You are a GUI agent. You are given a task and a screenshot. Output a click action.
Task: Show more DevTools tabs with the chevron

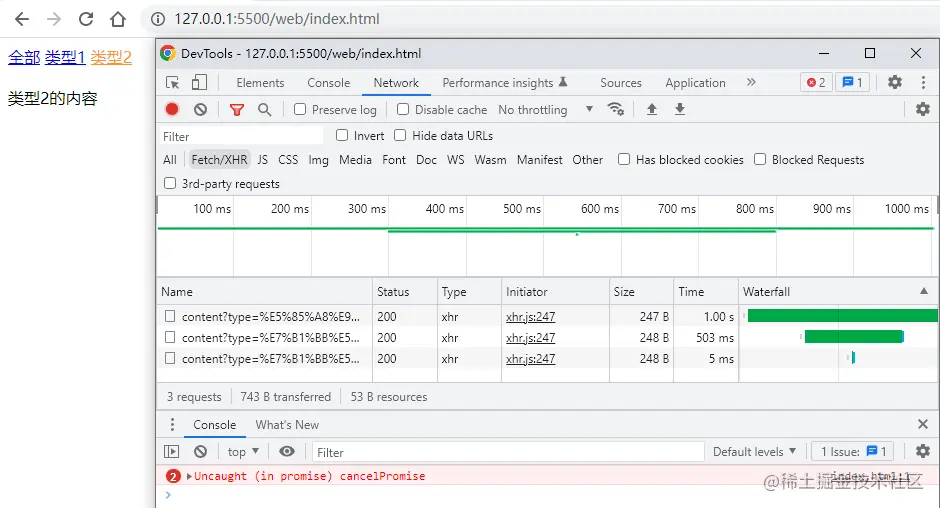(751, 82)
